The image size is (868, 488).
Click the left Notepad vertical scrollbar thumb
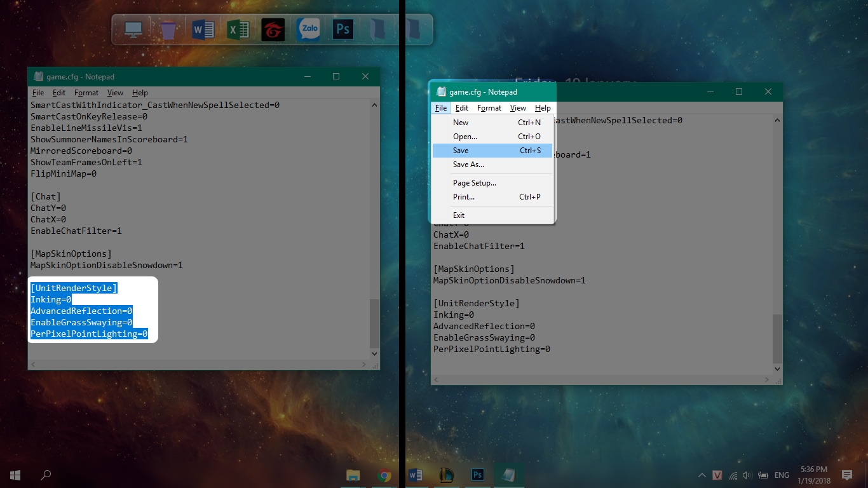click(375, 323)
